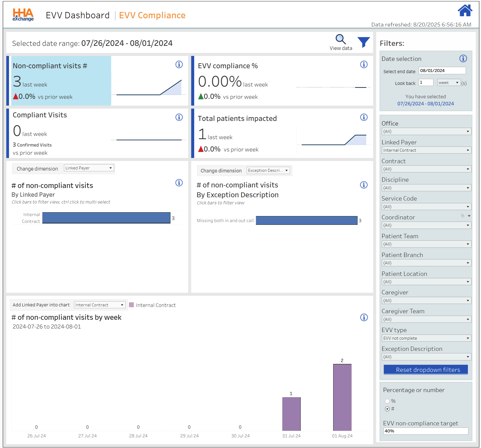
Task: Click Reset dropdown filters button
Action: tap(426, 370)
